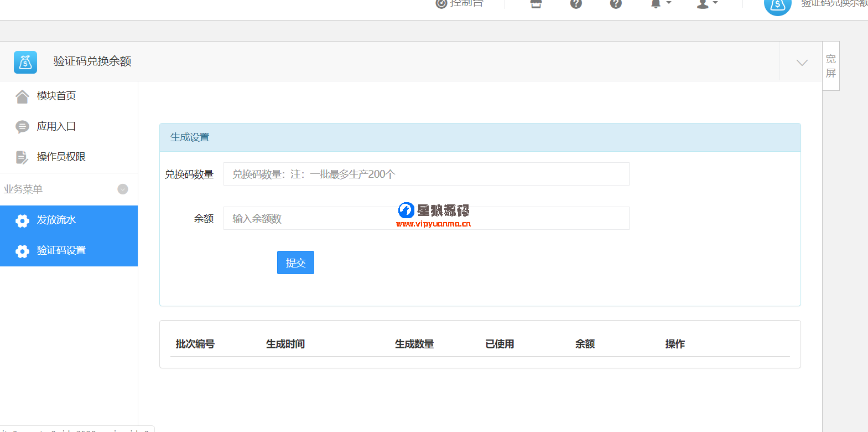
Task: Click the 提交 submit button
Action: coord(295,263)
